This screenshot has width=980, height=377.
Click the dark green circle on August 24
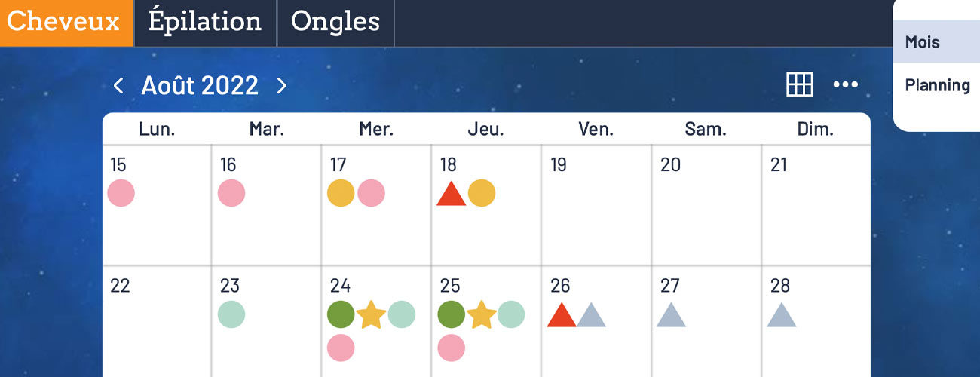pos(341,314)
